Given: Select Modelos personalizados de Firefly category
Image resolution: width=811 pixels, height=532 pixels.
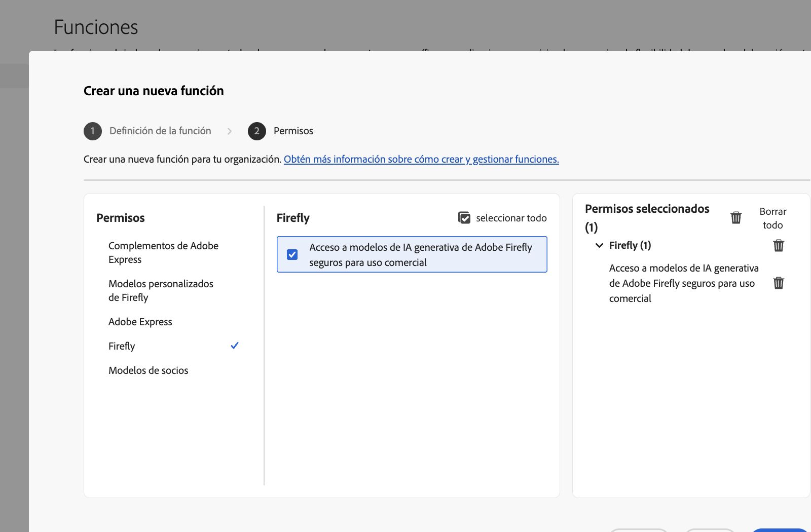Looking at the screenshot, I should 161,290.
